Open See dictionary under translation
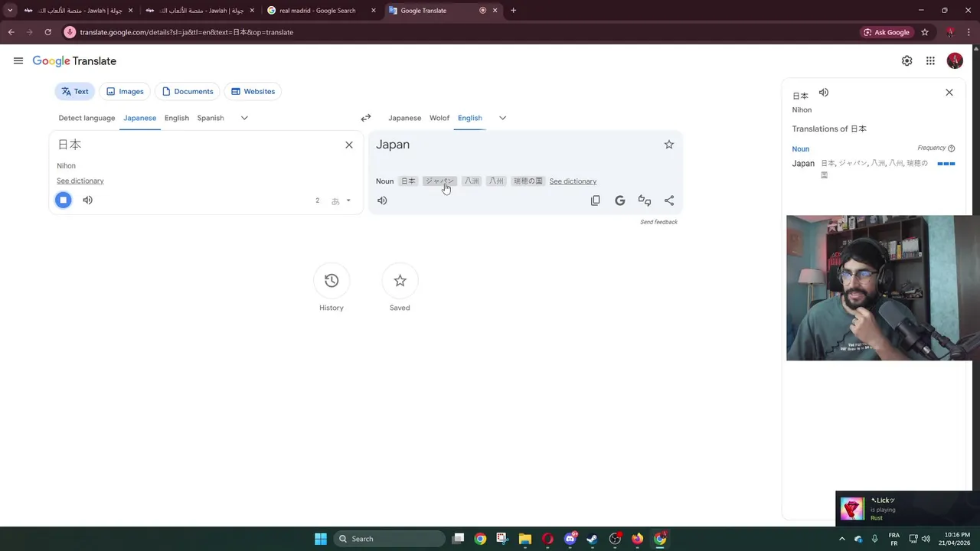The height and width of the screenshot is (551, 980). 573,181
